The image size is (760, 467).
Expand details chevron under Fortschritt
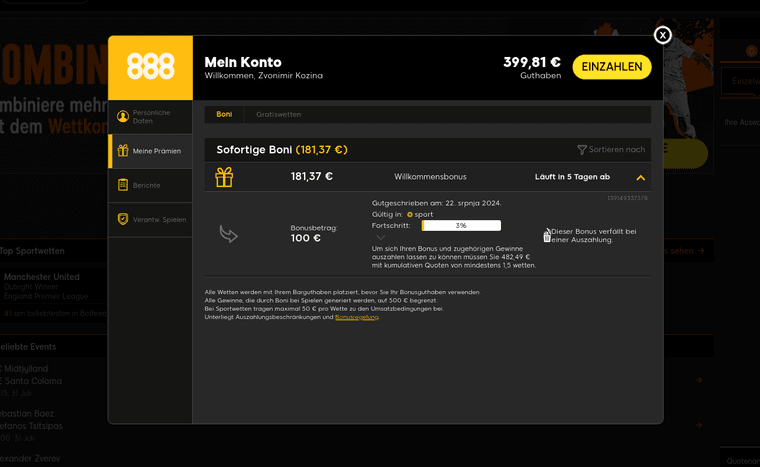point(380,237)
